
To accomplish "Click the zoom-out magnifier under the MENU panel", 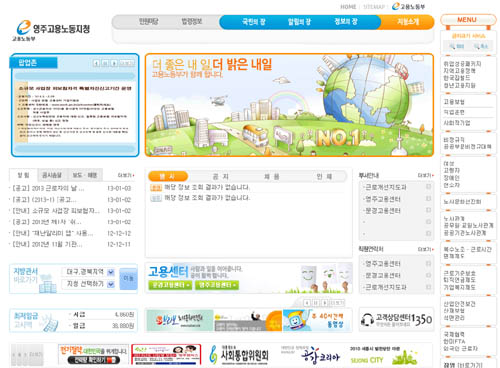I will (481, 46).
